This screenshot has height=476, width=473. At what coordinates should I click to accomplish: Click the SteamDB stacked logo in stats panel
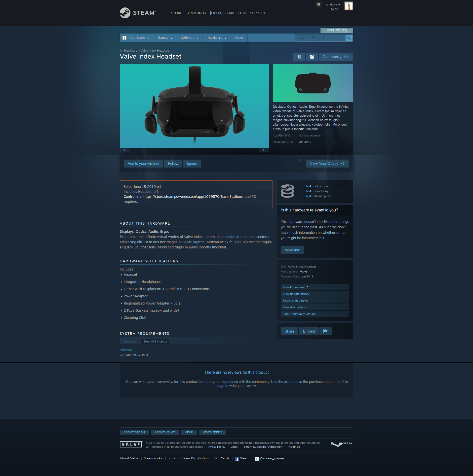pos(287,191)
